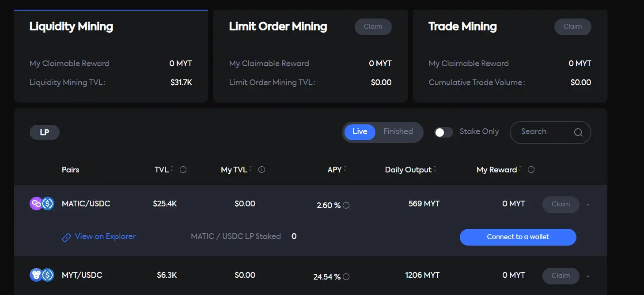Click the My TVL info icon
The height and width of the screenshot is (295, 644).
(261, 170)
